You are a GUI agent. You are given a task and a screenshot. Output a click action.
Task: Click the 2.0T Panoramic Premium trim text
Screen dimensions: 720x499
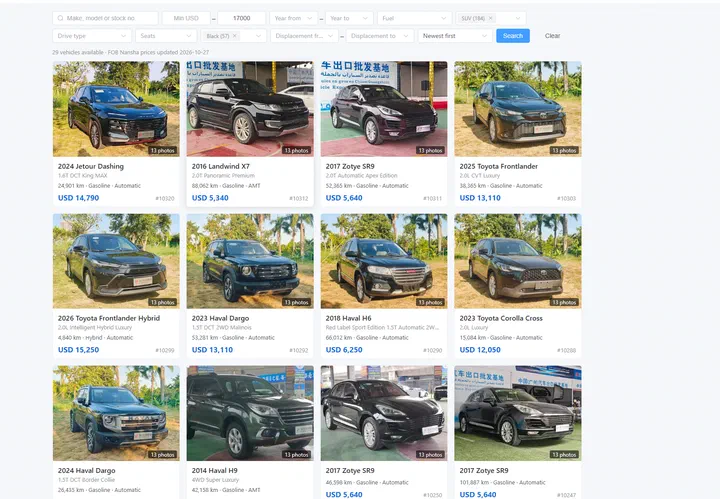pos(223,176)
